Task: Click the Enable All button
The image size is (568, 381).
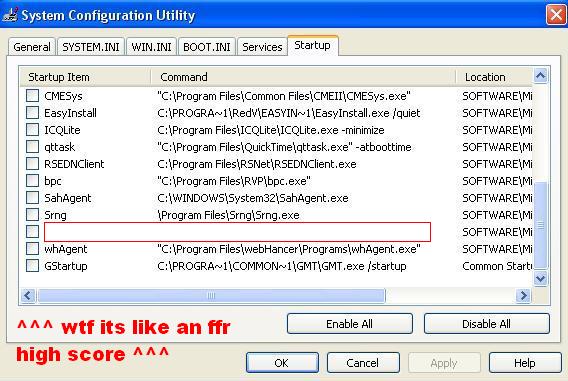Action: coord(350,324)
